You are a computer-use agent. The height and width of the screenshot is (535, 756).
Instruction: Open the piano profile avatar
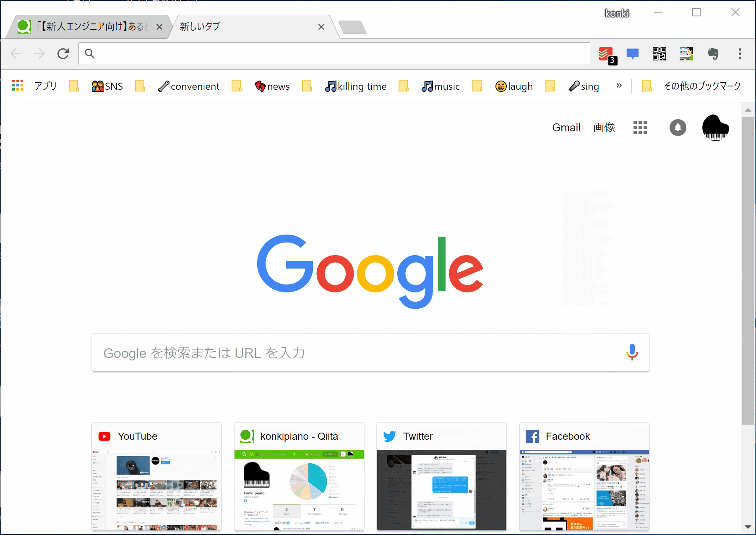[716, 128]
